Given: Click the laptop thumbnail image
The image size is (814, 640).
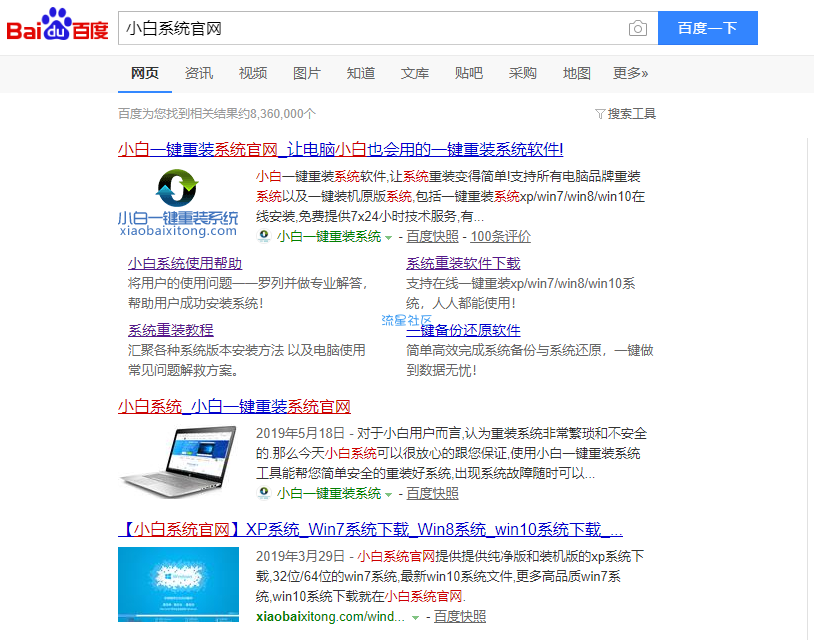Looking at the screenshot, I should [x=178, y=461].
